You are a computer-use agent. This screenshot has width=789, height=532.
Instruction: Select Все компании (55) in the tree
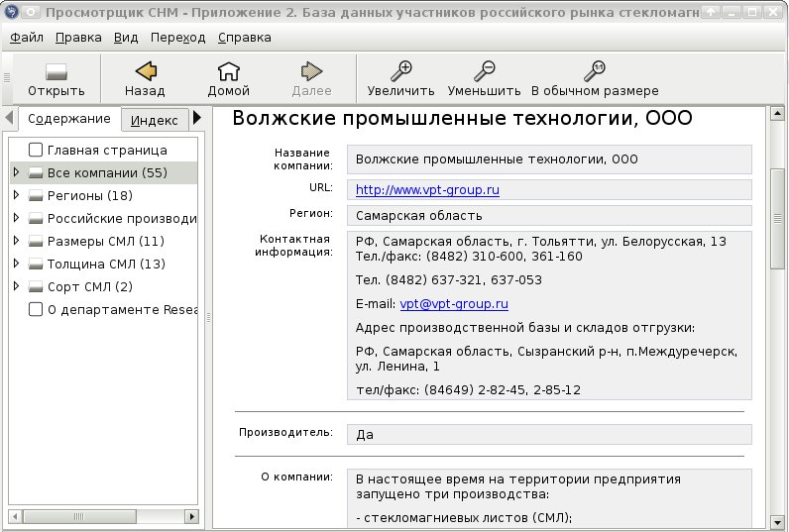(107, 173)
